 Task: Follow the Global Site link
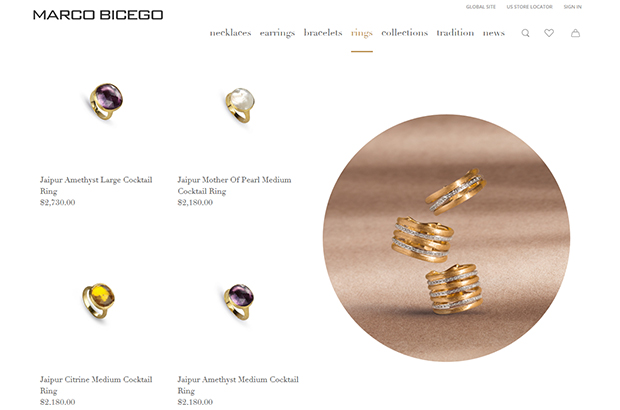[480, 7]
